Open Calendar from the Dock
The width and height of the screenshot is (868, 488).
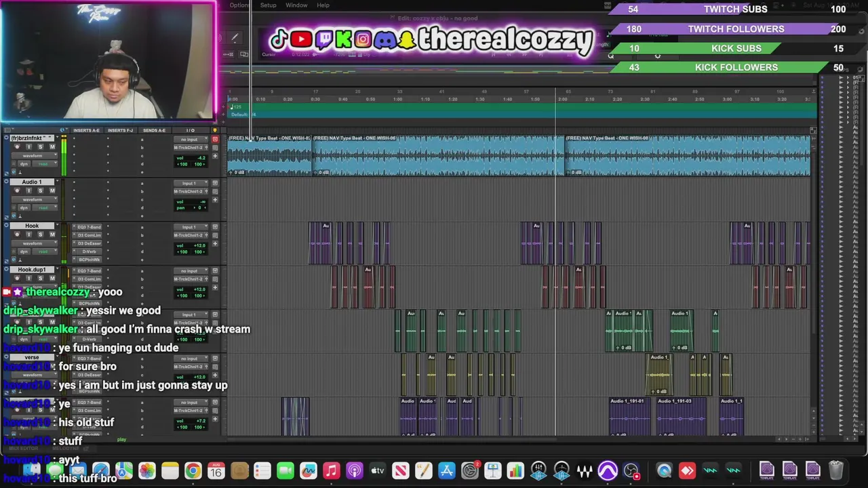pyautogui.click(x=216, y=470)
